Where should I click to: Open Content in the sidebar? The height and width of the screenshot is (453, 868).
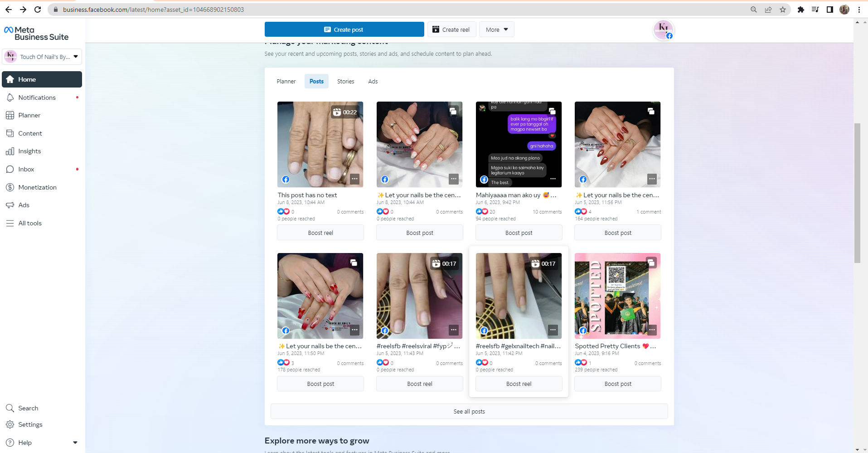tap(42, 133)
